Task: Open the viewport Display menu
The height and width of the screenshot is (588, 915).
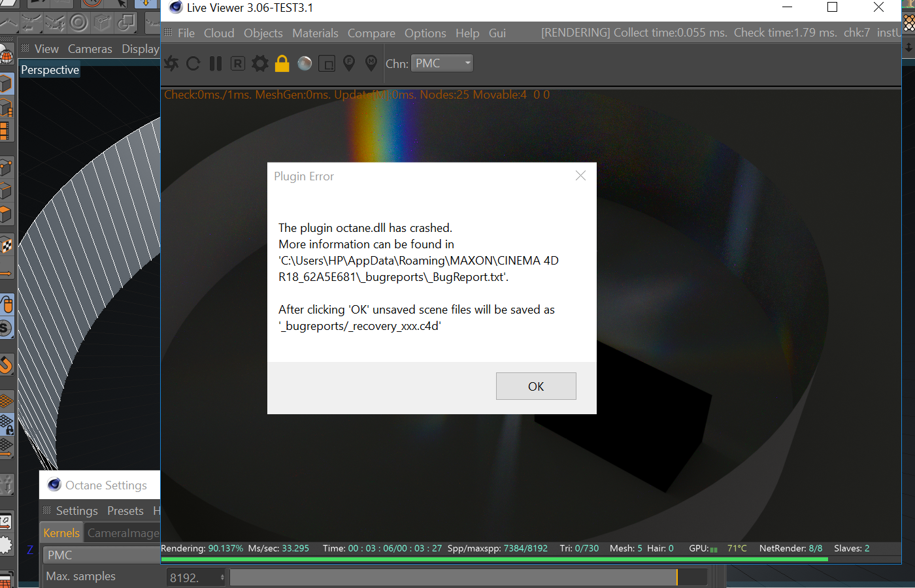Action: pyautogui.click(x=141, y=49)
